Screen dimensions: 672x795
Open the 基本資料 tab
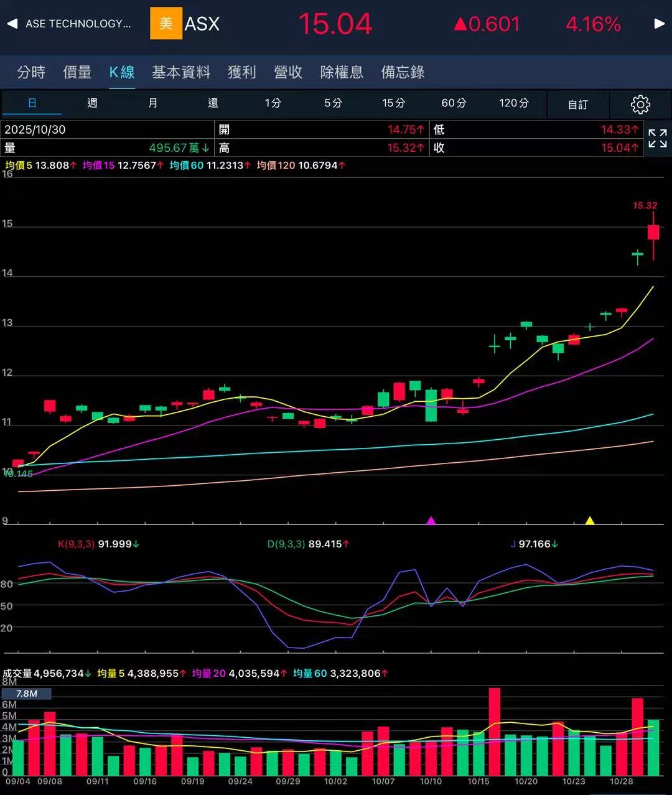coord(181,72)
